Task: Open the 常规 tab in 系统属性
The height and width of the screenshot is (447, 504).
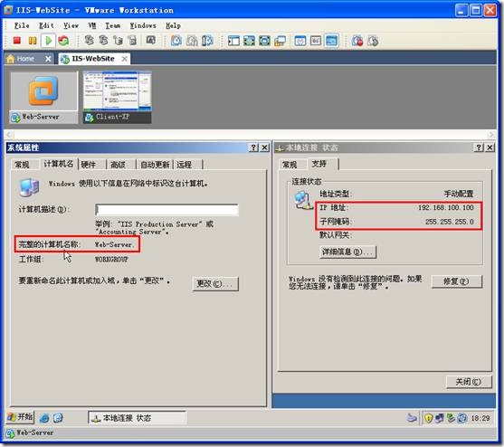Action: point(23,165)
